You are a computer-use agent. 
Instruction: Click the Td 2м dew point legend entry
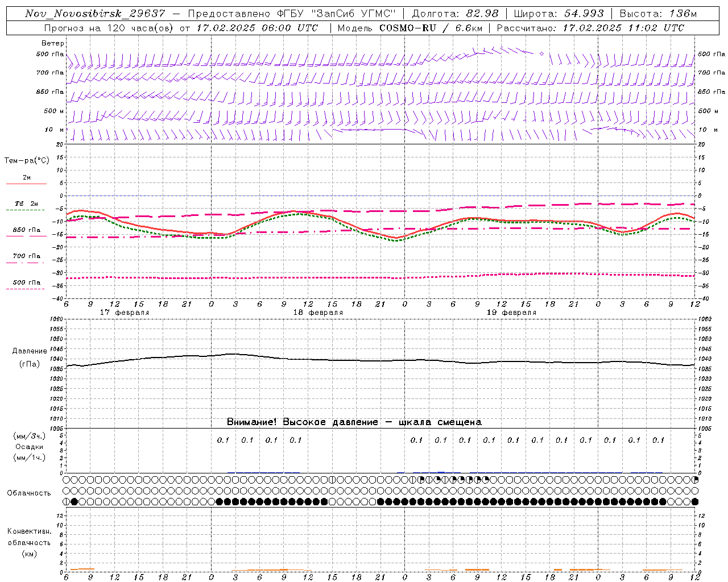click(27, 203)
